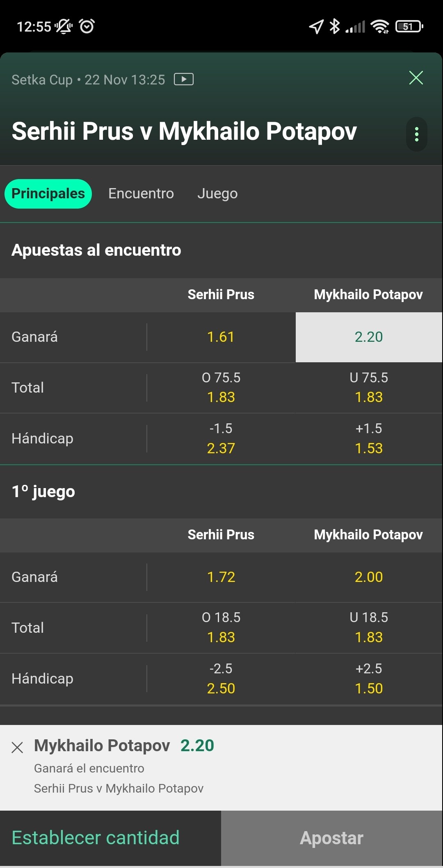Remove Mykhailo Potapov selection from betslip
The image size is (443, 868).
pyautogui.click(x=17, y=748)
